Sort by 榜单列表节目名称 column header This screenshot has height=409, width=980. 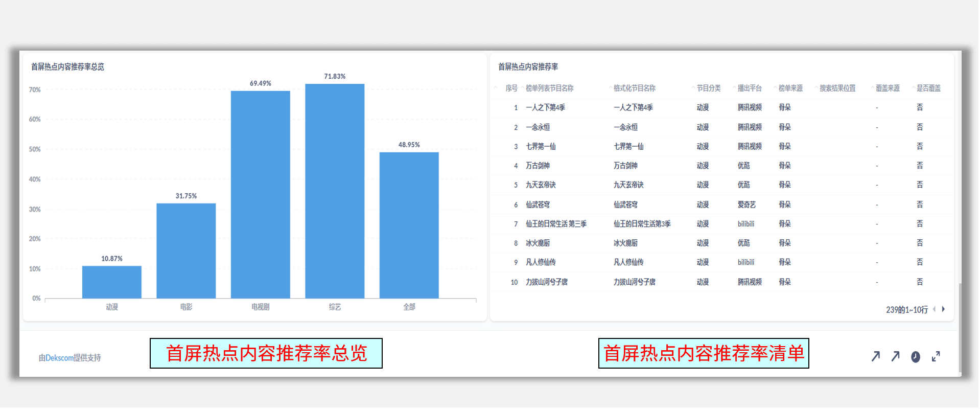click(x=549, y=88)
